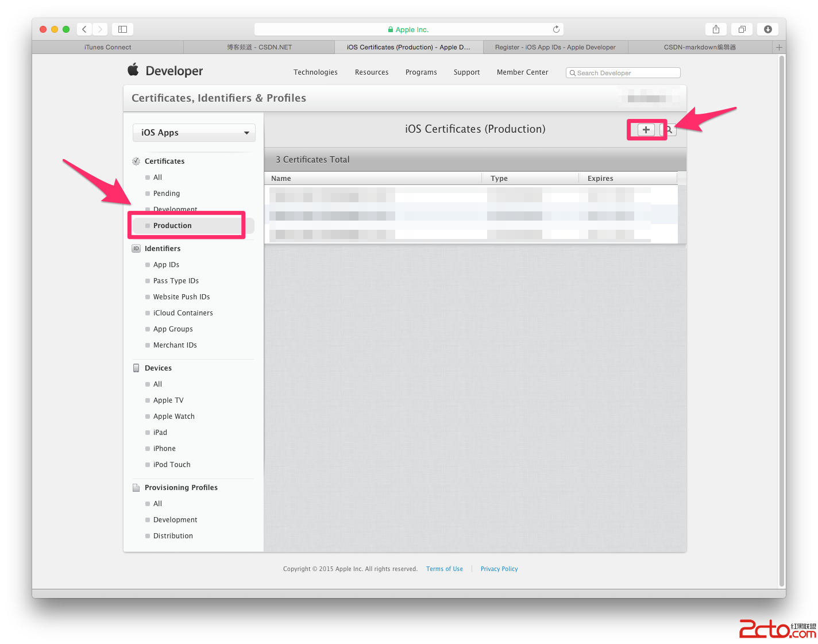Show All provisioning profiles
Viewport: 818px width, 644px height.
(157, 504)
